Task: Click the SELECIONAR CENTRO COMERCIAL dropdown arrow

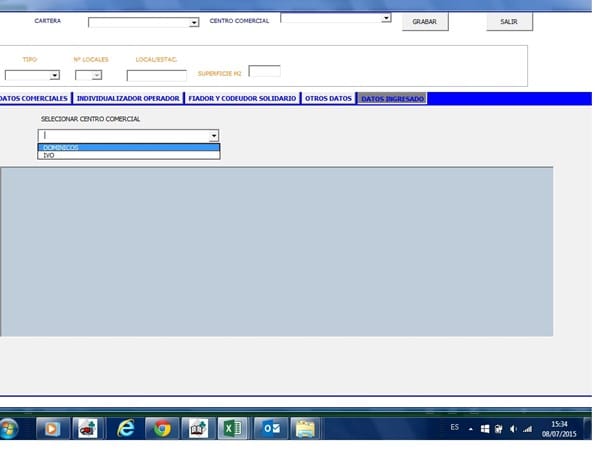Action: (x=214, y=135)
